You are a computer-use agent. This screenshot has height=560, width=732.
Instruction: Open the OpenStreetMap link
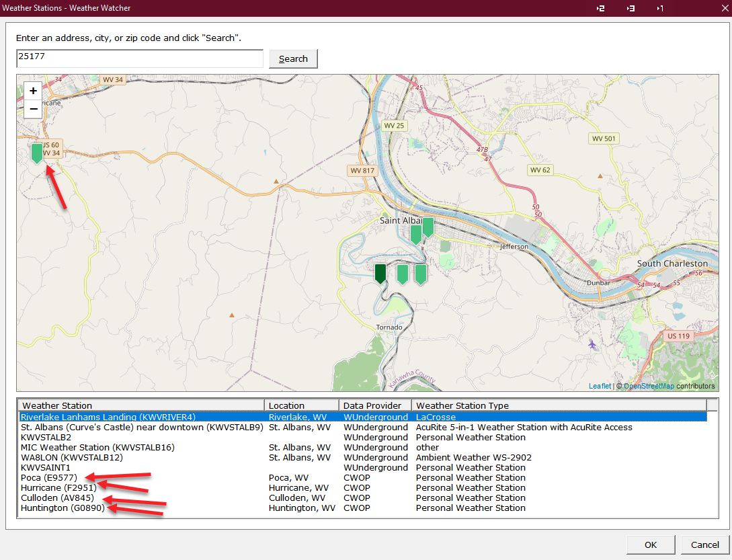point(649,386)
